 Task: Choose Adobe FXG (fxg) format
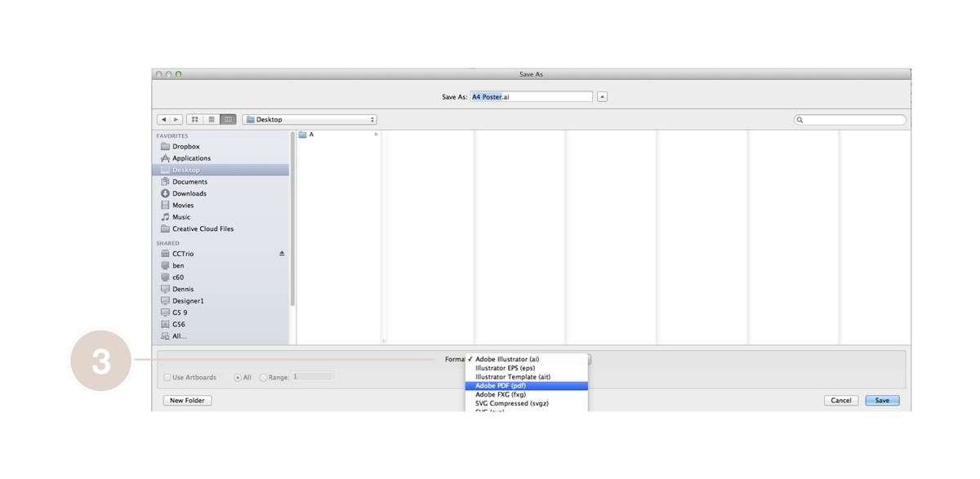click(x=527, y=395)
